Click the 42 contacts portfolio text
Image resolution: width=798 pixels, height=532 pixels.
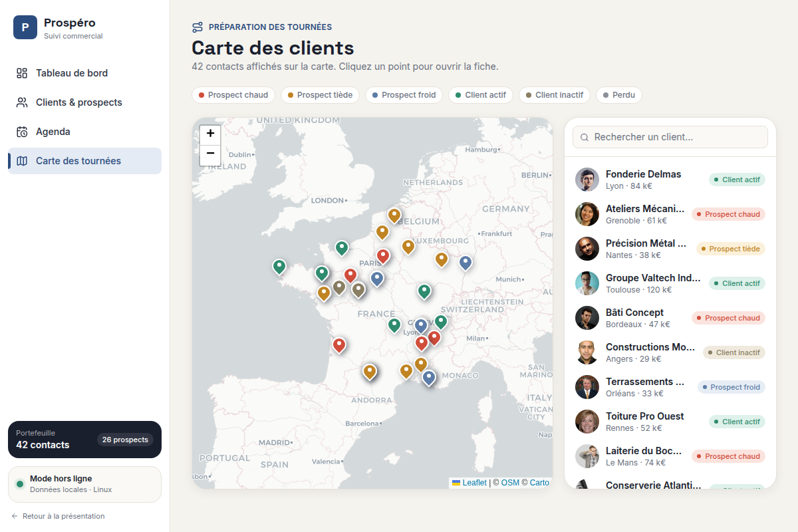click(x=43, y=445)
